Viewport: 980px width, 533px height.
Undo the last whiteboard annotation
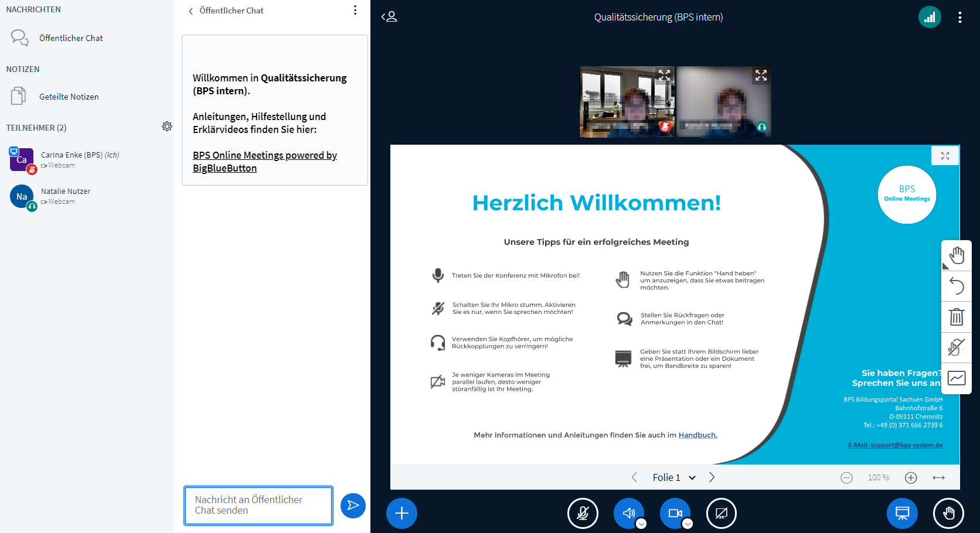pyautogui.click(x=957, y=286)
